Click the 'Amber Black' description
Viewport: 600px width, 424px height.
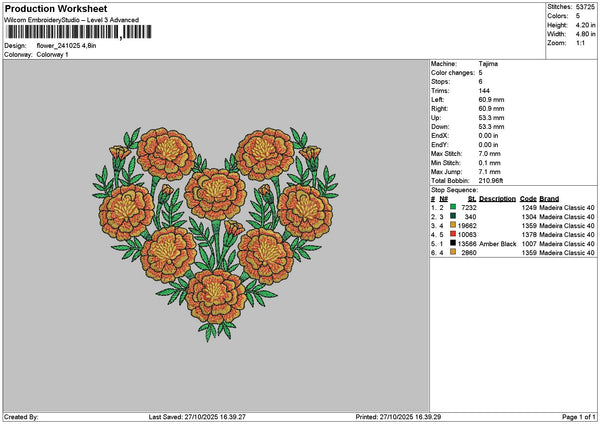click(498, 244)
